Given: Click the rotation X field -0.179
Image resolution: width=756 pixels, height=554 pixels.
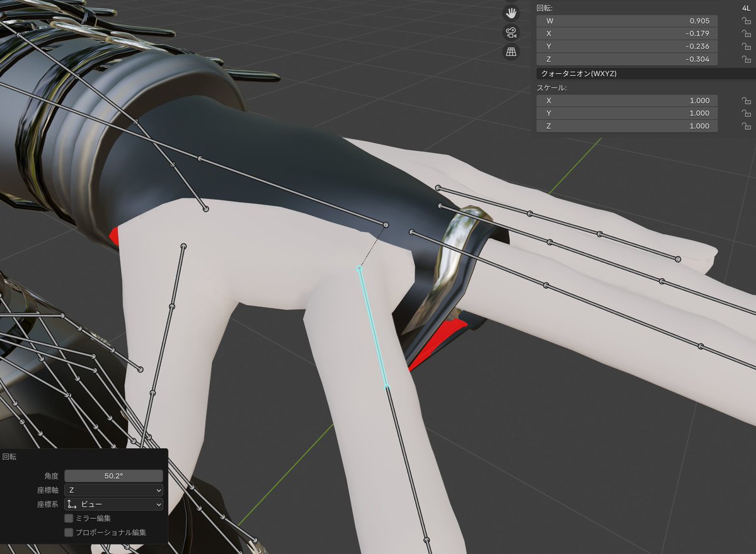Looking at the screenshot, I should [627, 33].
